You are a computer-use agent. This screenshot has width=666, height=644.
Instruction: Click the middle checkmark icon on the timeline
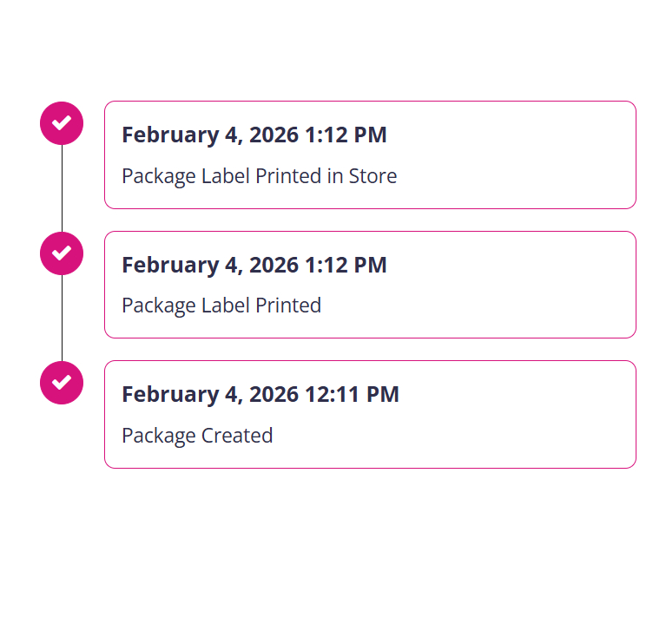(62, 253)
